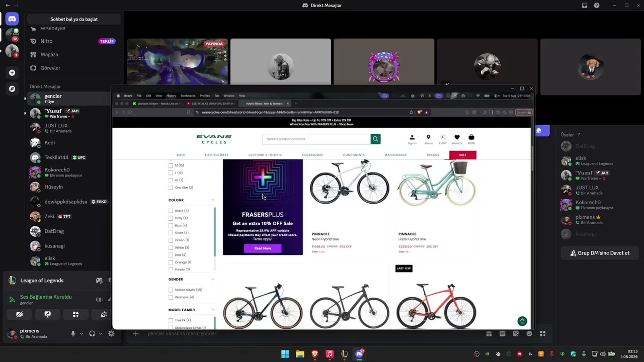Open the Pinnacle Neon Hybrid Bike link
Viewport: 644px width, 362px height.
pyautogui.click(x=326, y=239)
